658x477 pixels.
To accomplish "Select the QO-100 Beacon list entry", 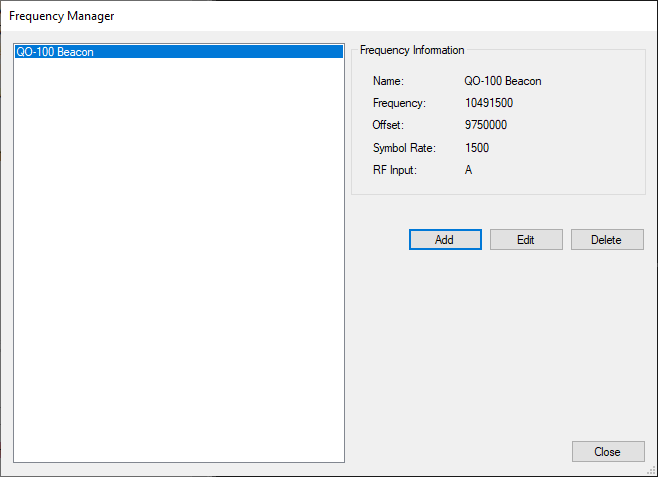I will point(56,52).
